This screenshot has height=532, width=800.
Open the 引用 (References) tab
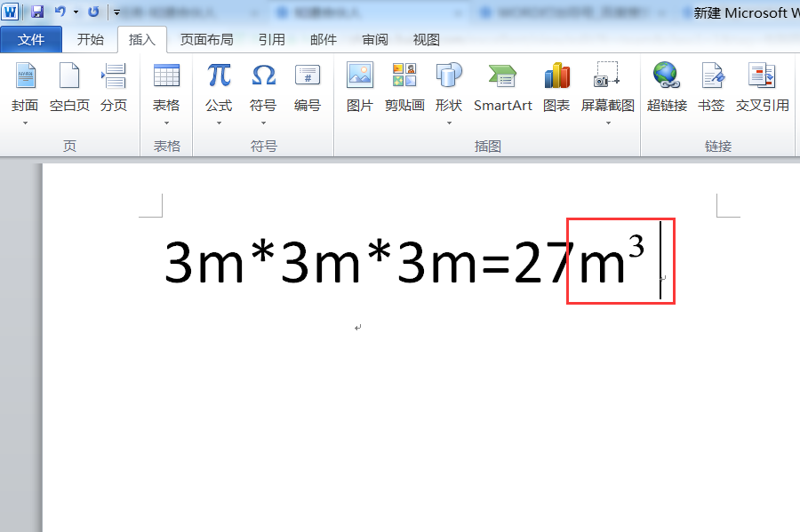tap(271, 40)
